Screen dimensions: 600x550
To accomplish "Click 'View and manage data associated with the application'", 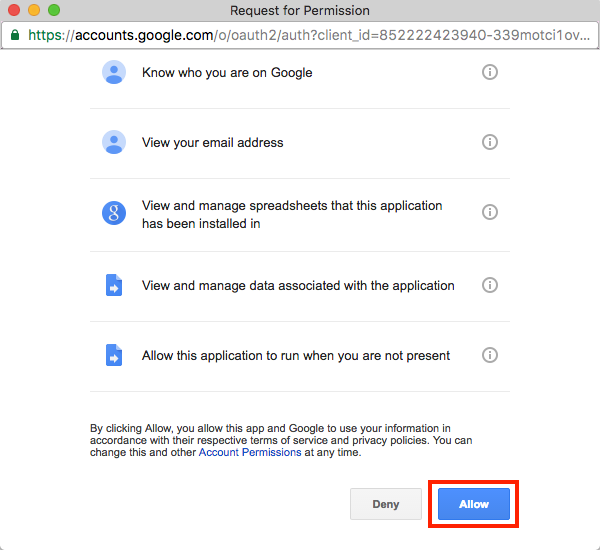I will [x=298, y=286].
